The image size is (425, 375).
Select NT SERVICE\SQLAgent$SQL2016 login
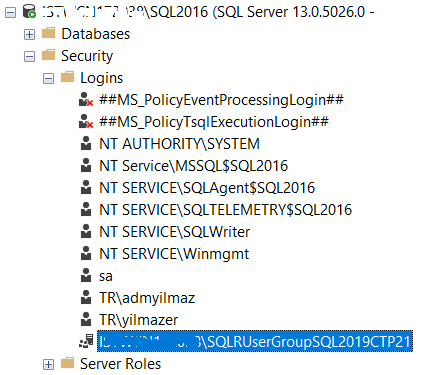[x=207, y=188]
